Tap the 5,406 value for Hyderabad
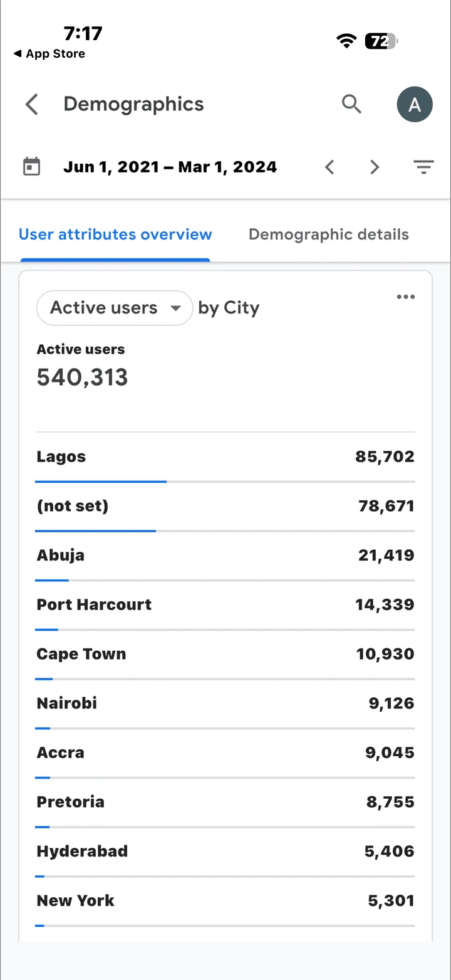Screen dimensions: 451x980 [x=390, y=851]
